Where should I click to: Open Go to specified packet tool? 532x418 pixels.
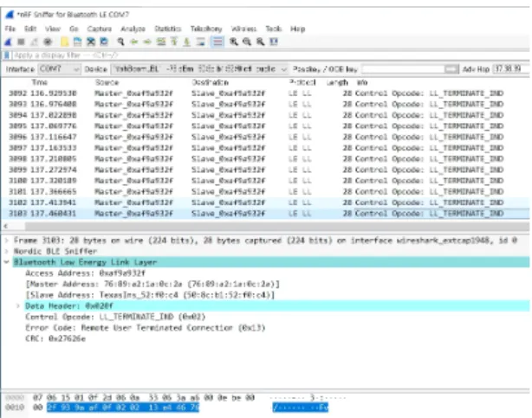tap(161, 42)
